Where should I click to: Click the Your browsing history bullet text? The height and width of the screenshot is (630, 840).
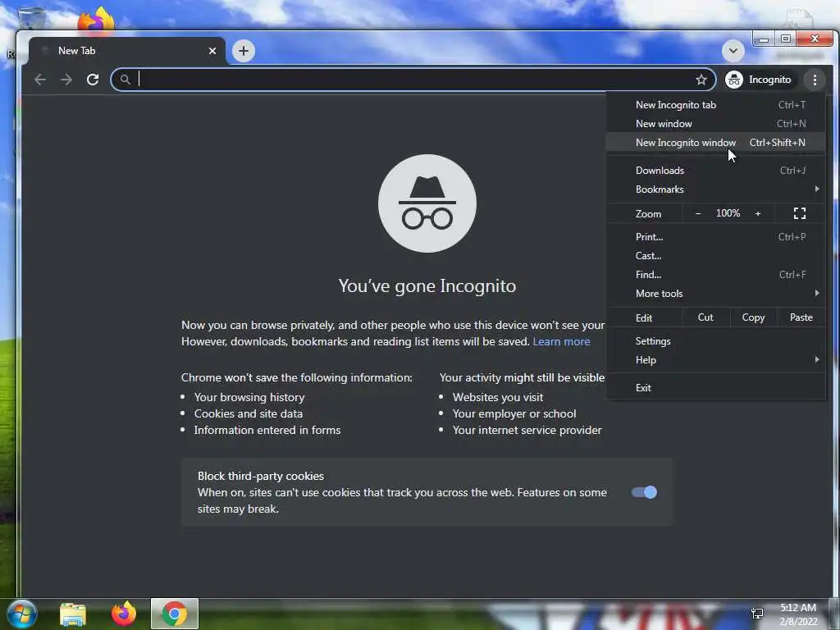point(249,398)
